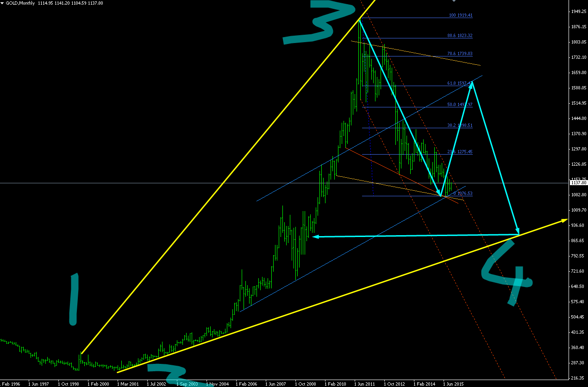Click the Fibonacci label 78.6 1739.03

pos(460,54)
